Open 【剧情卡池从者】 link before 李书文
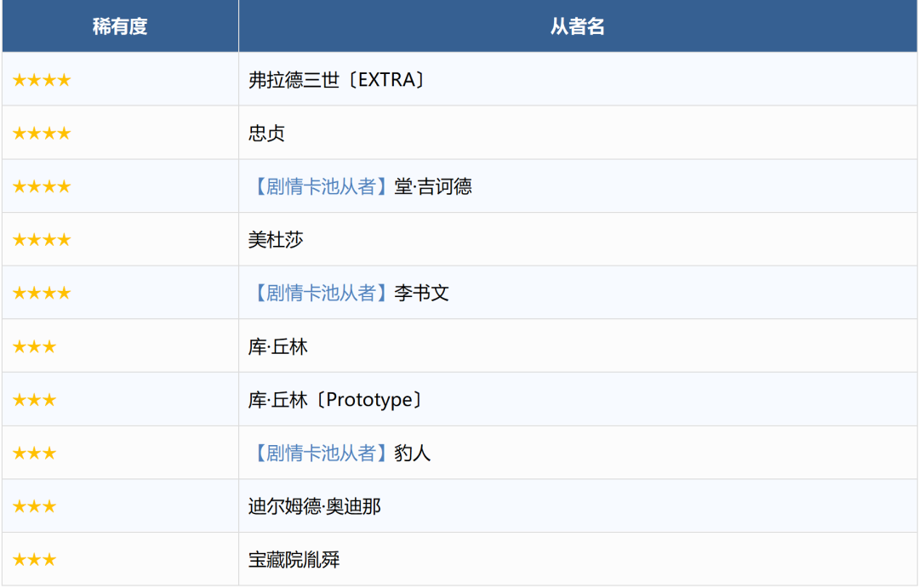Image resolution: width=919 pixels, height=588 pixels. [319, 293]
